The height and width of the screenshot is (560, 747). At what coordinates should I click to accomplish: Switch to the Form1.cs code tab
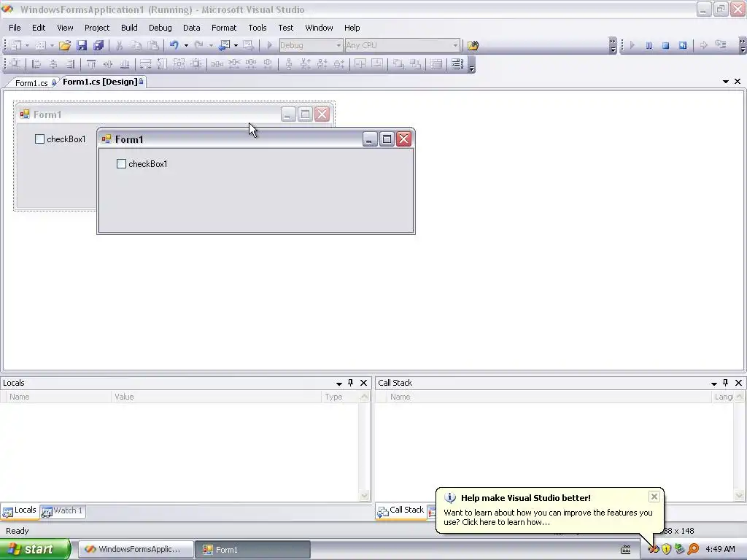(31, 83)
